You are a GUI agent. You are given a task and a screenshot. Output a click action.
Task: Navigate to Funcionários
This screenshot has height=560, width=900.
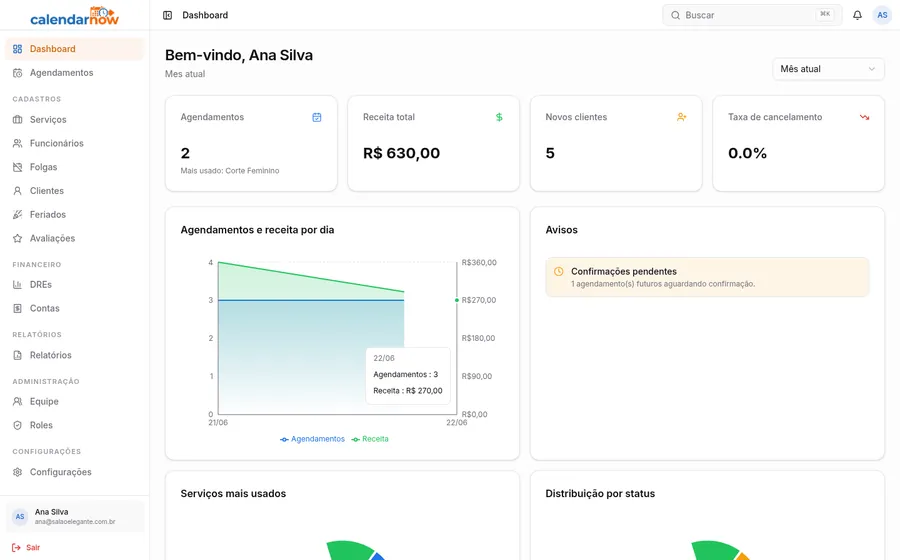[x=75, y=143]
